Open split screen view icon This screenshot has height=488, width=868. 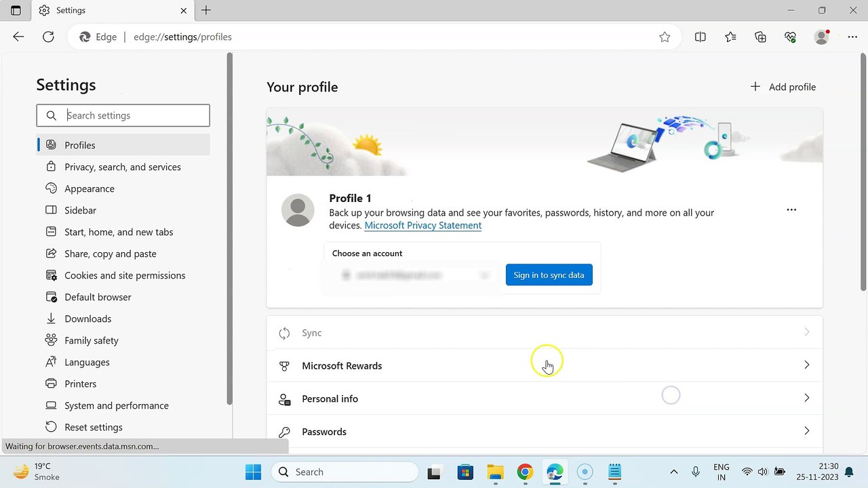coord(701,37)
